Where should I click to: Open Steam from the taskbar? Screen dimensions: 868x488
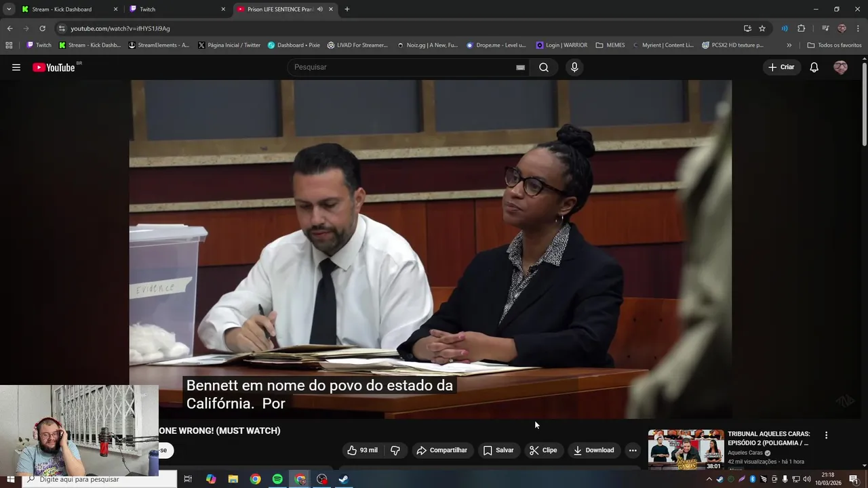344,479
